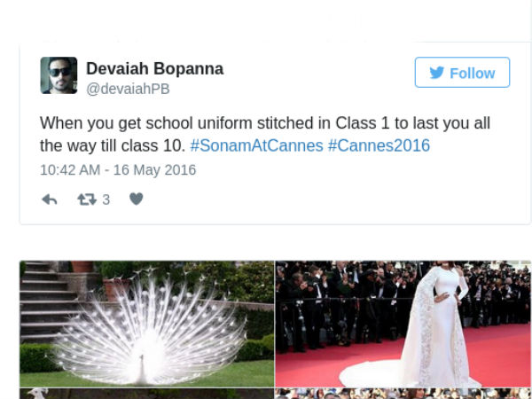532x399 pixels.
Task: Click the 10:42 AM - 16 May 2016 timestamp
Action: (118, 170)
